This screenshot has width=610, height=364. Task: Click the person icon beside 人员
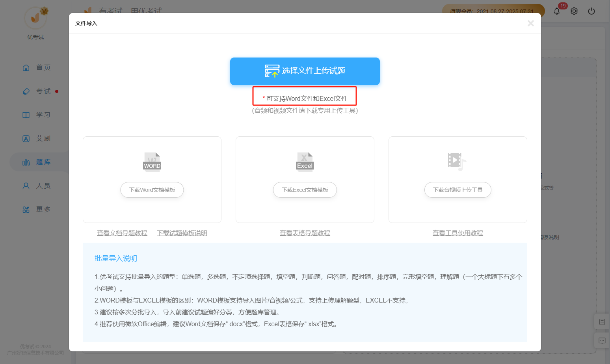[26, 186]
